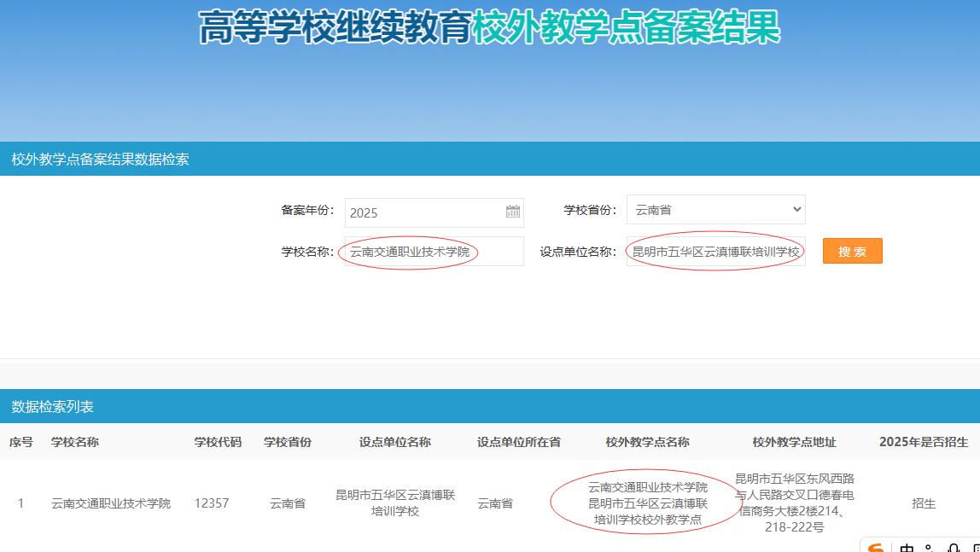This screenshot has height=552, width=980.
Task: Expand the 学校省份 dropdown showing 云南省
Action: [715, 210]
